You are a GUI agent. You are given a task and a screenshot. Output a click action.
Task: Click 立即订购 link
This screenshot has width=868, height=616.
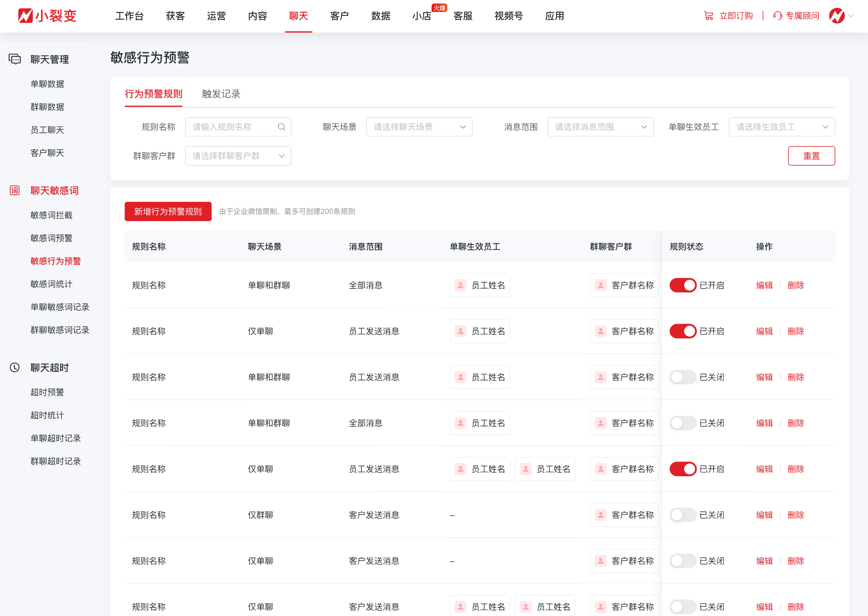click(736, 16)
